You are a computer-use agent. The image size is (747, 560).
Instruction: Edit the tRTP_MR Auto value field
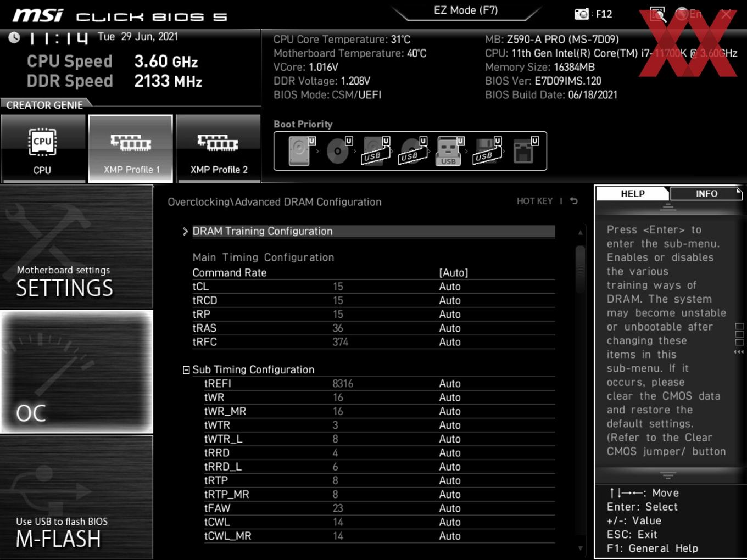pos(450,495)
